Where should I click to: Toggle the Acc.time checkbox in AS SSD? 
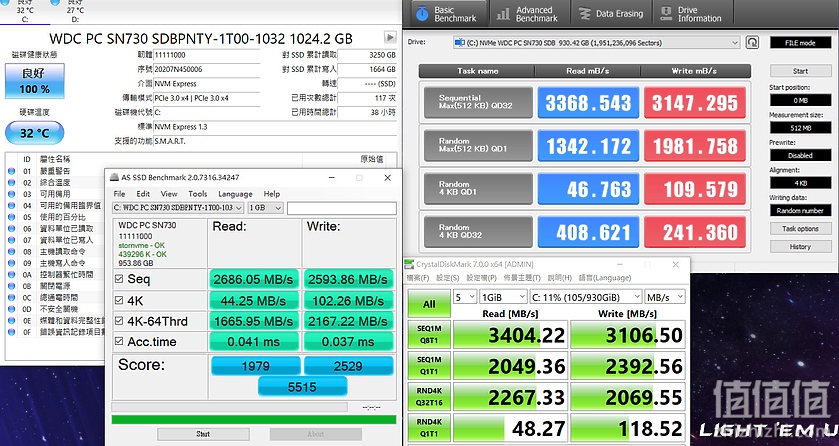119,342
